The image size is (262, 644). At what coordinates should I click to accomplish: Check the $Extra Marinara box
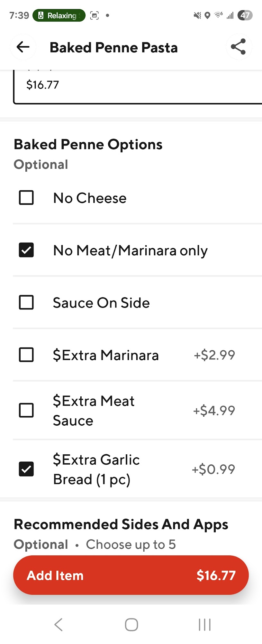point(26,355)
